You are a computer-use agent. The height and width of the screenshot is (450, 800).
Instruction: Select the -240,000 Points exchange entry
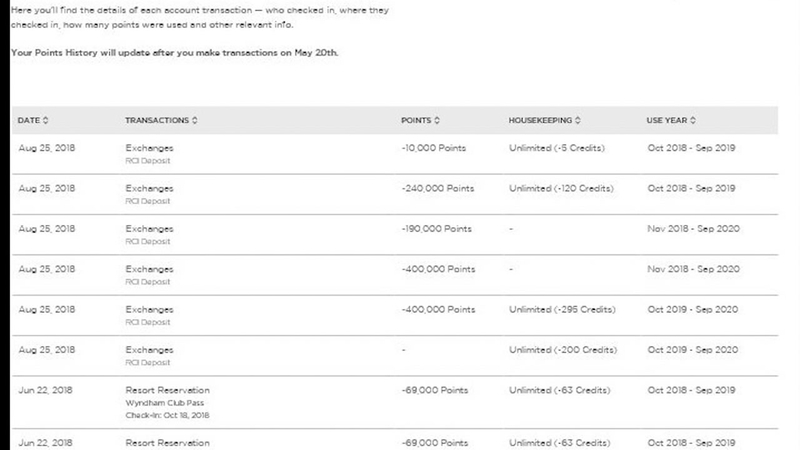395,194
